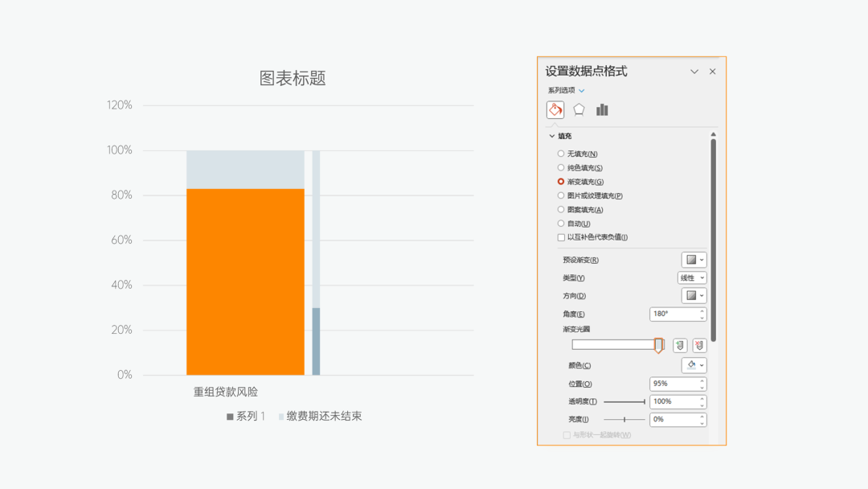Switch to the Series Options chart icon
The image size is (868, 489).
click(x=602, y=109)
